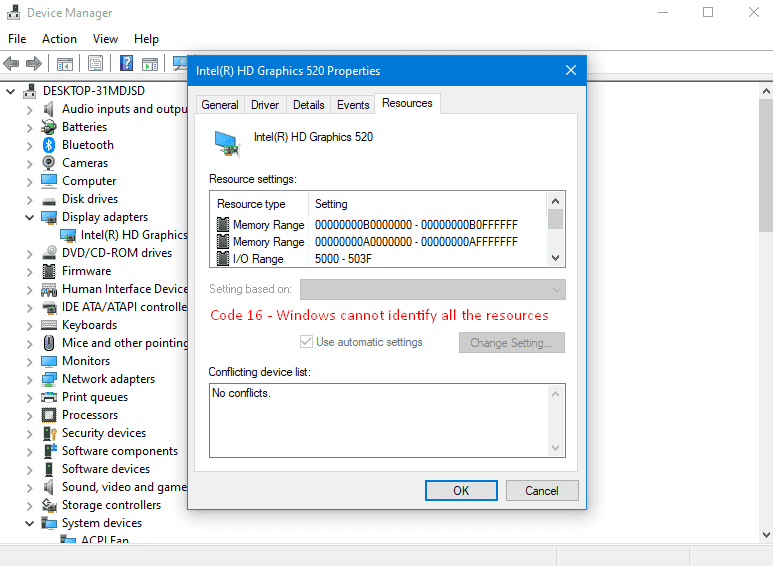Click the Intel HD Graphics 520 device icon in dialog

coord(227,143)
